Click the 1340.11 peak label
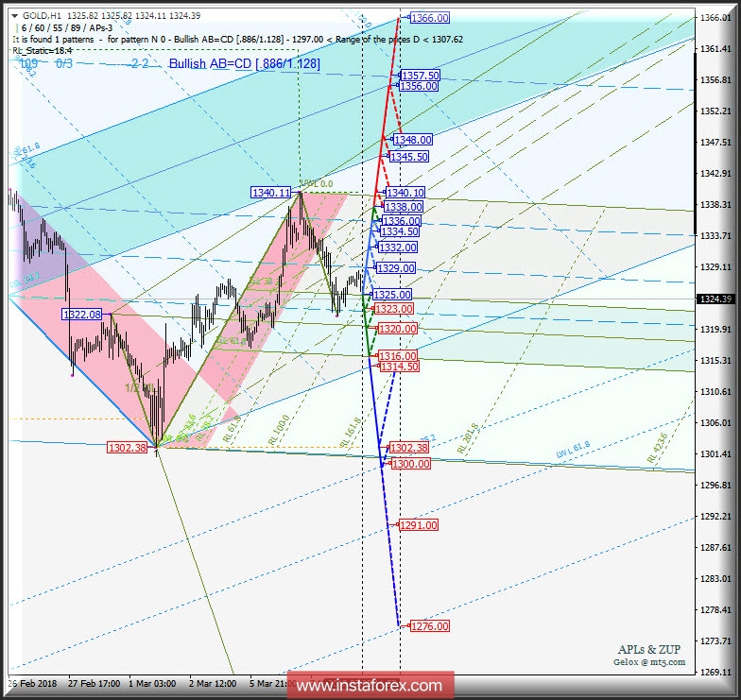 coord(270,193)
